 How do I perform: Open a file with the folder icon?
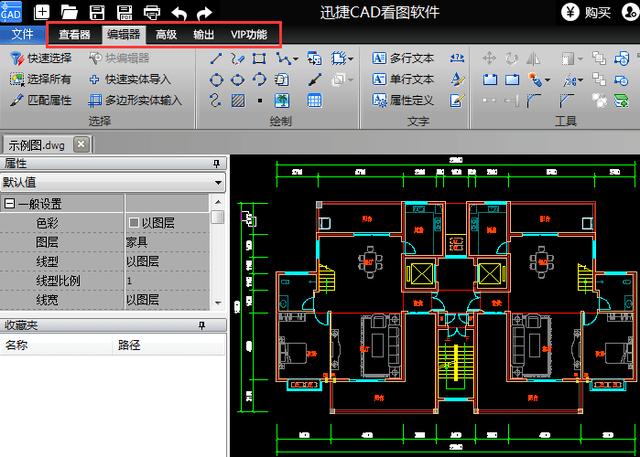pyautogui.click(x=70, y=12)
